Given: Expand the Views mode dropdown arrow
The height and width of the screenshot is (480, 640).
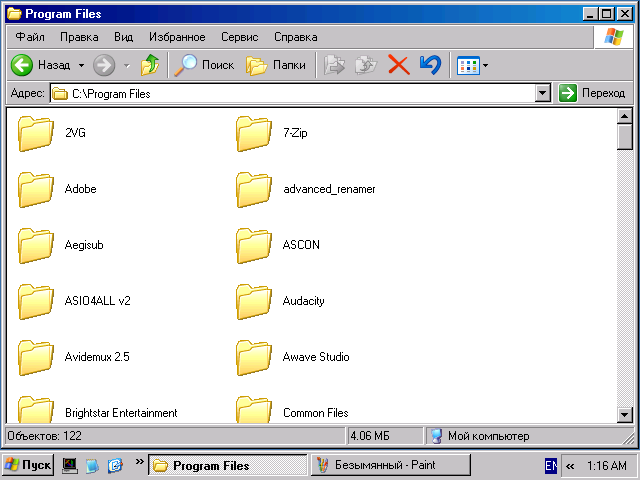Looking at the screenshot, I should pyautogui.click(x=485, y=65).
